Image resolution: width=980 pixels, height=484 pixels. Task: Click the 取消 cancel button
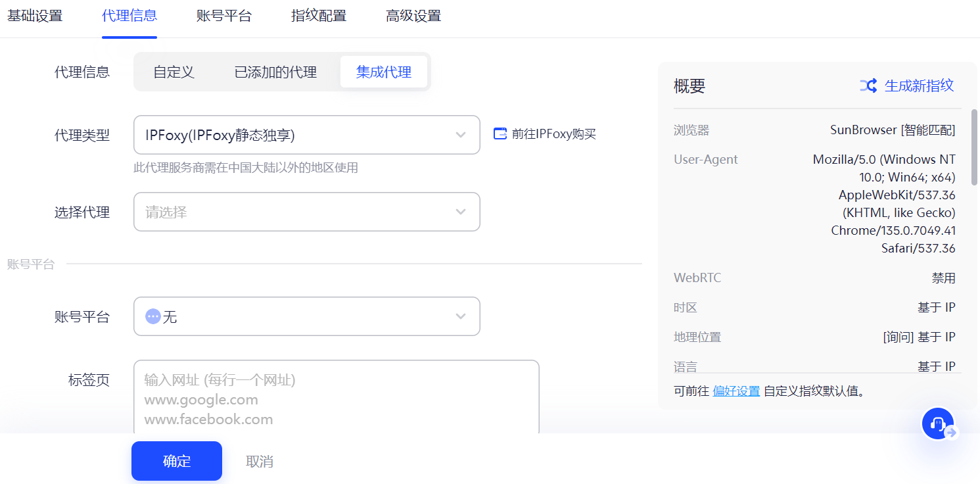[x=260, y=461]
